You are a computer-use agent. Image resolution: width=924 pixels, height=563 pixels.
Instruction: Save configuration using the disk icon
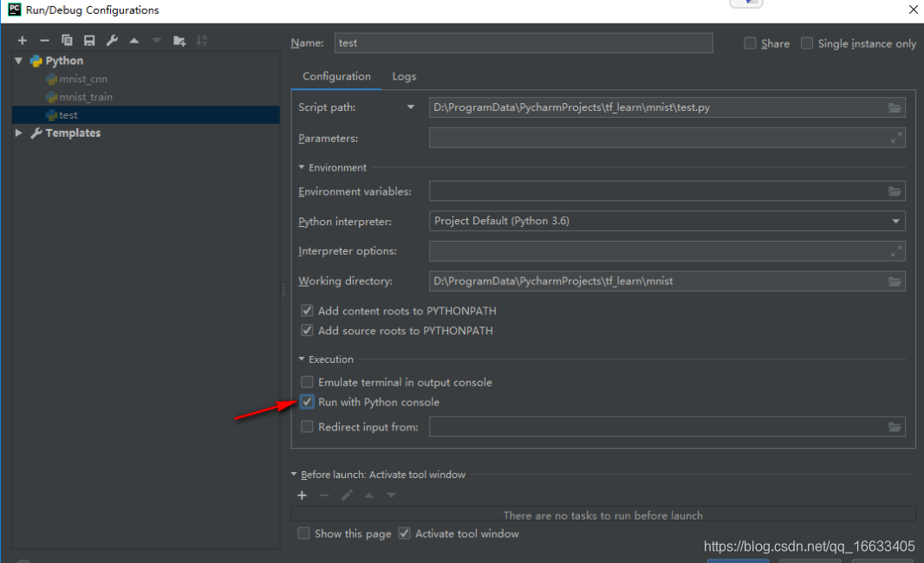[x=89, y=41]
